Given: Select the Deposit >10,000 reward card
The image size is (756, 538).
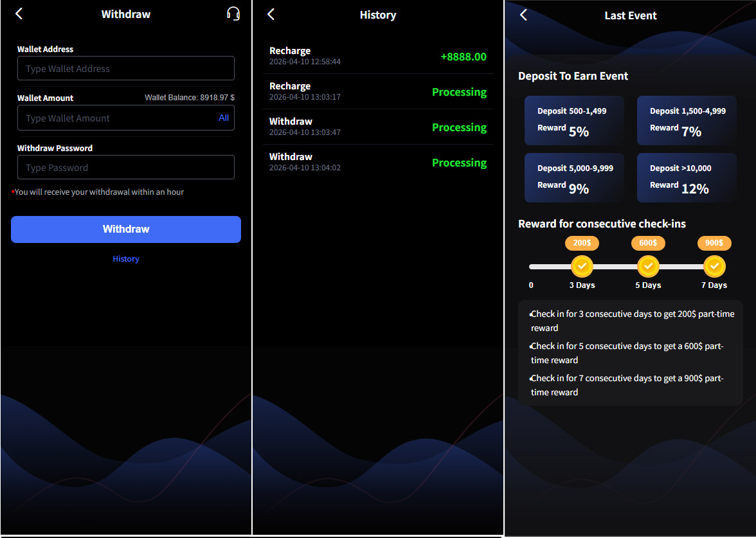Looking at the screenshot, I should 687,178.
